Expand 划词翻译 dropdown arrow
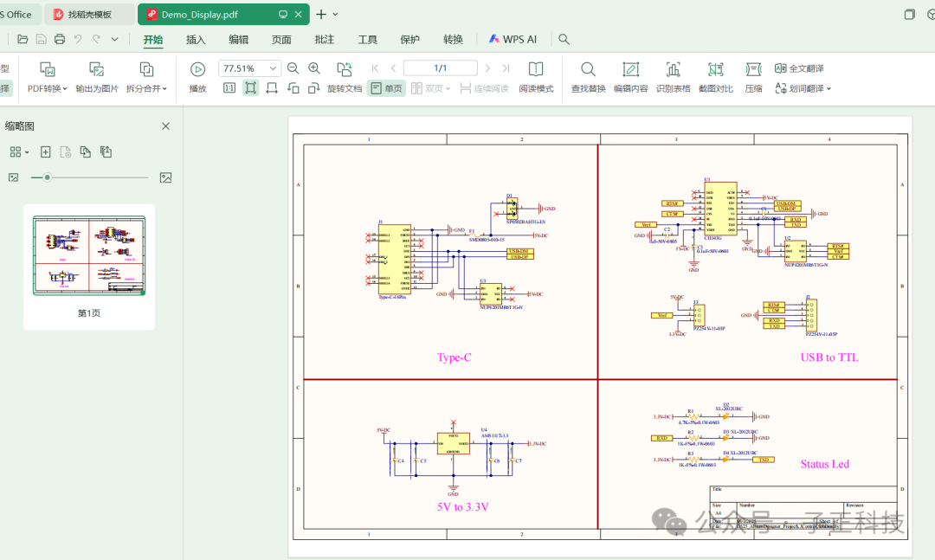The image size is (935, 560). point(829,89)
